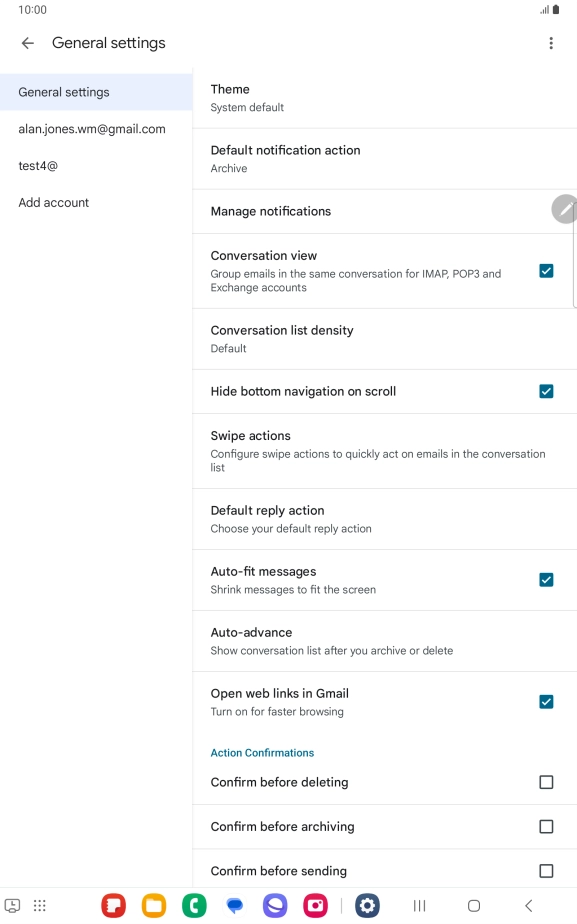This screenshot has width=577, height=924.
Task: Open the three-dot overflow menu
Action: pyautogui.click(x=550, y=43)
